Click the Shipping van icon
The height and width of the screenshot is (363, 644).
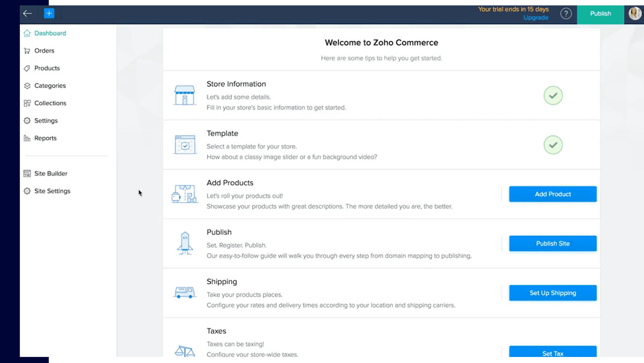coord(185,292)
